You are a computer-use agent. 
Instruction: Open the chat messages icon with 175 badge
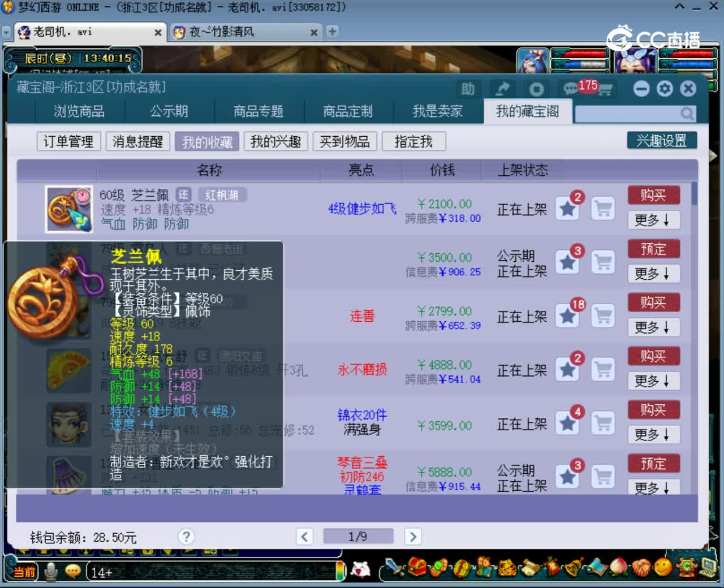[571, 89]
